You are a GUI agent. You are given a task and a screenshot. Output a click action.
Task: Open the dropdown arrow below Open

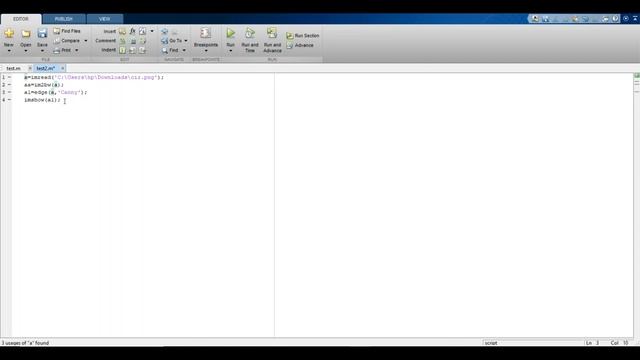click(26, 51)
